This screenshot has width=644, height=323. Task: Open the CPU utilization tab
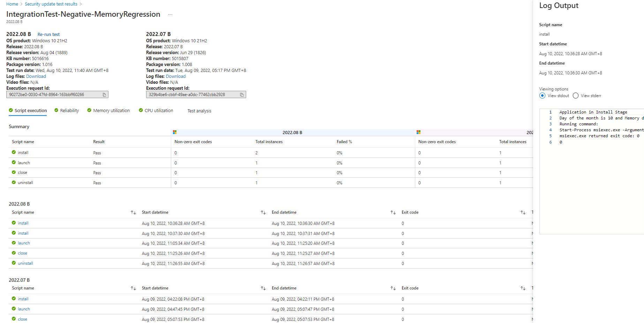pyautogui.click(x=156, y=111)
